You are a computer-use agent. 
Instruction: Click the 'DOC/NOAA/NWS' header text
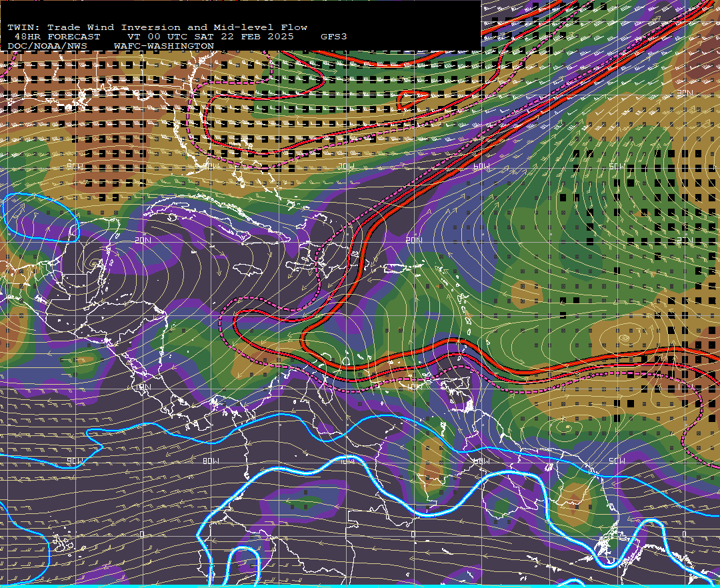pos(47,47)
